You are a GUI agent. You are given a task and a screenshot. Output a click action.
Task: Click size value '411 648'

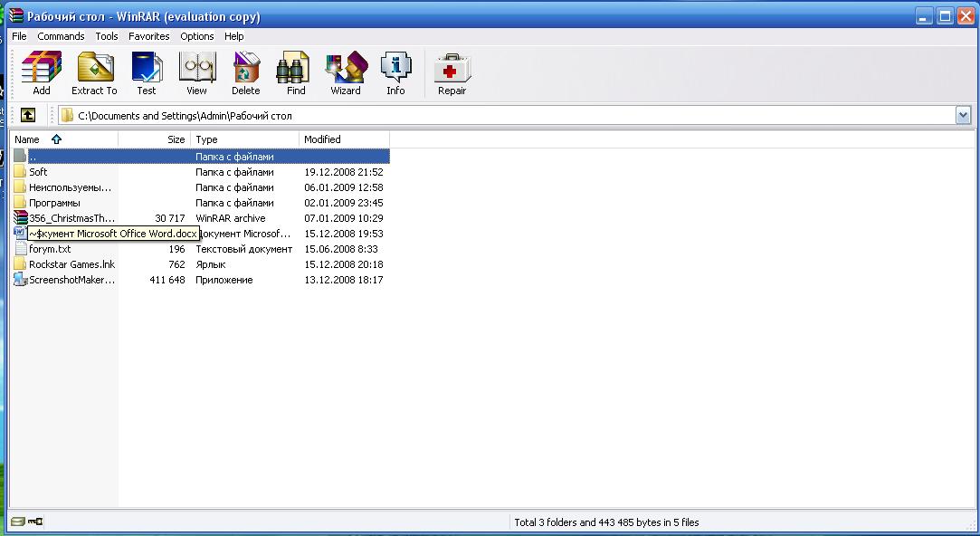167,280
